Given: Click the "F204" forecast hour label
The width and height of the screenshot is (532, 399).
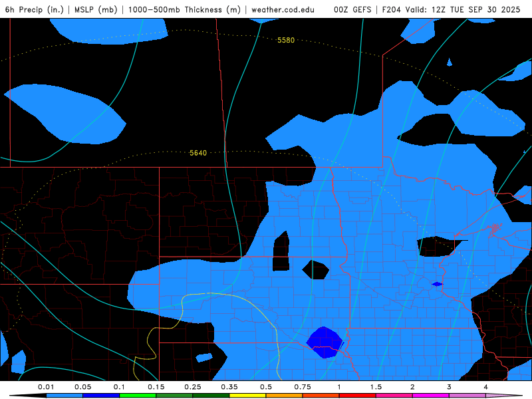Looking at the screenshot, I should click(391, 9).
